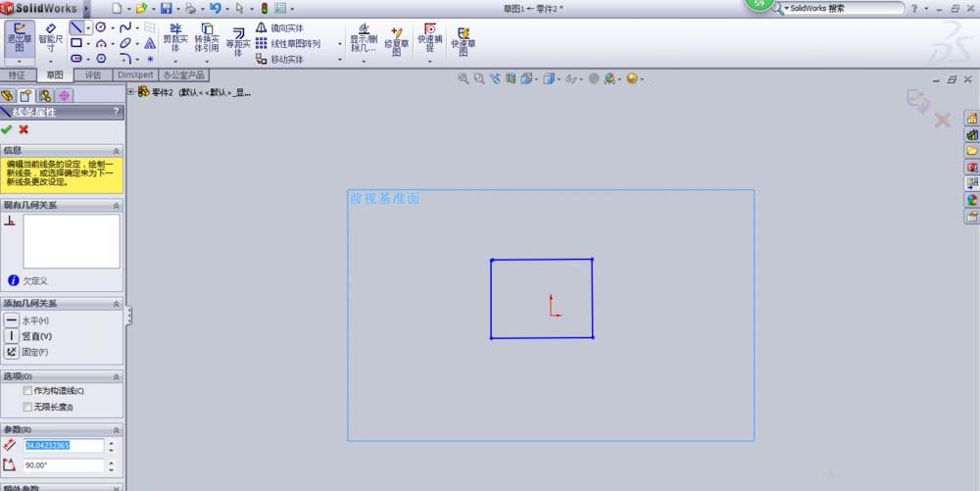Click Display/Delete Relations (显示/删除几何关系) tool

tap(364, 39)
